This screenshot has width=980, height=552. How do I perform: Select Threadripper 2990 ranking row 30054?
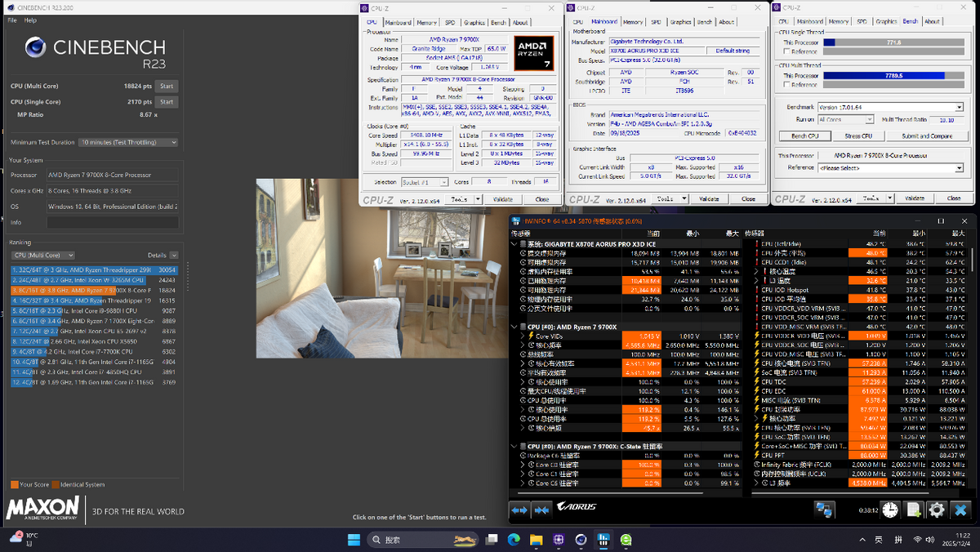94,269
